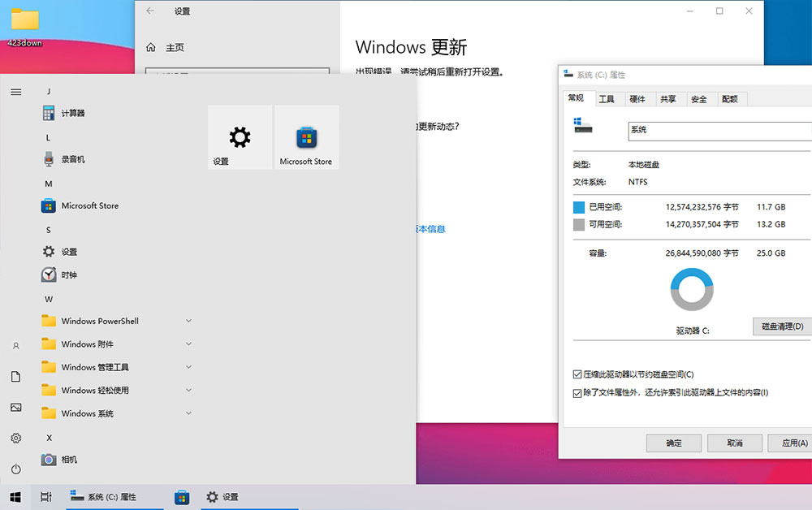
Task: Click the blue update info link in Settings
Action: point(429,229)
